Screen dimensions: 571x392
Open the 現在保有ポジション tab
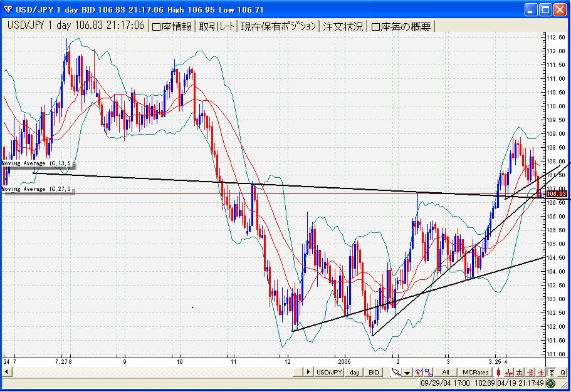[x=278, y=26]
